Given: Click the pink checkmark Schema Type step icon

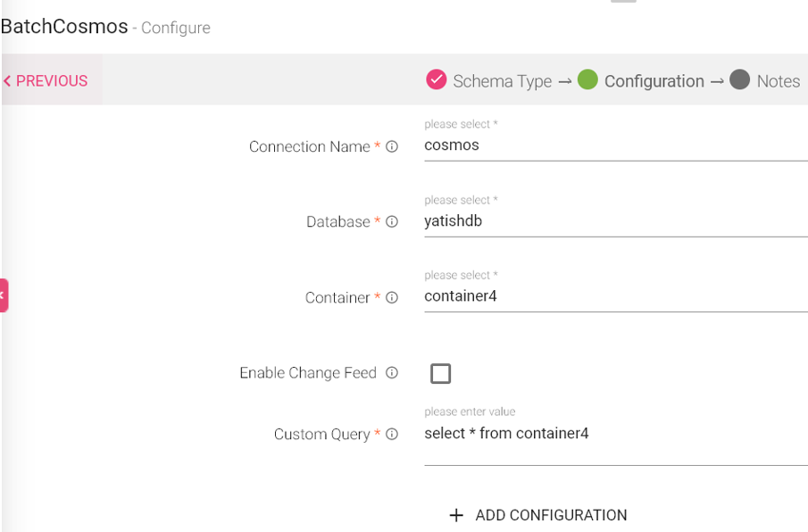Looking at the screenshot, I should point(436,79).
